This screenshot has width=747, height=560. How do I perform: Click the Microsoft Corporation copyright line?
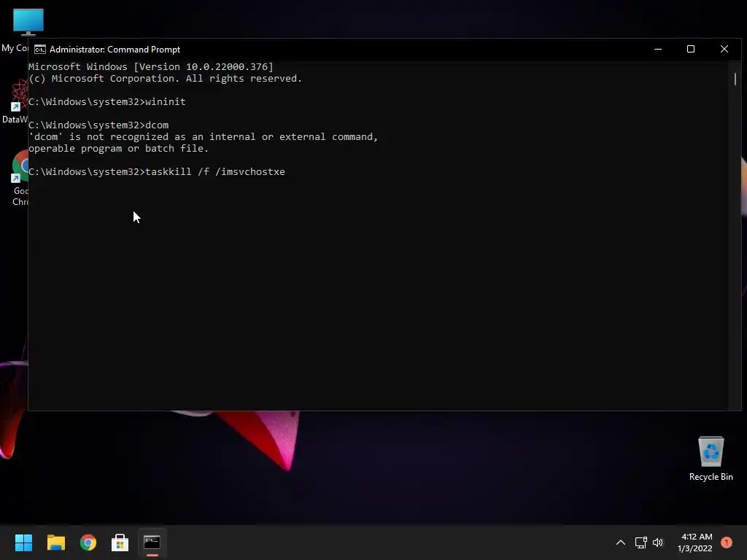(166, 79)
